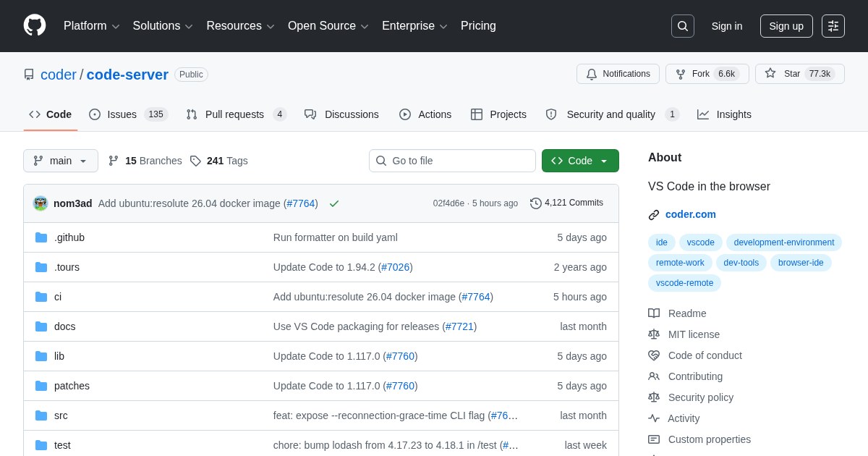Click the Custom properties note icon

tap(654, 439)
